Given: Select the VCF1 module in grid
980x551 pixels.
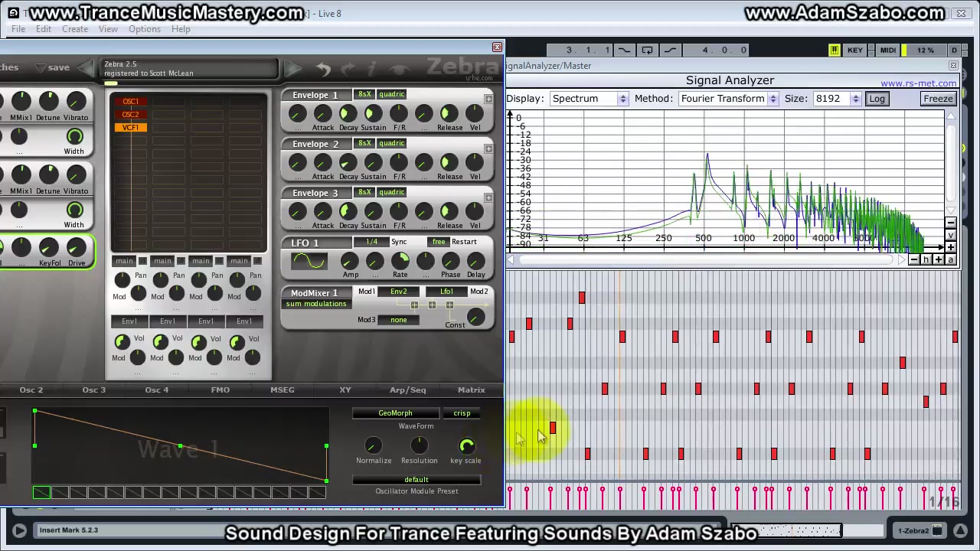Looking at the screenshot, I should (131, 128).
